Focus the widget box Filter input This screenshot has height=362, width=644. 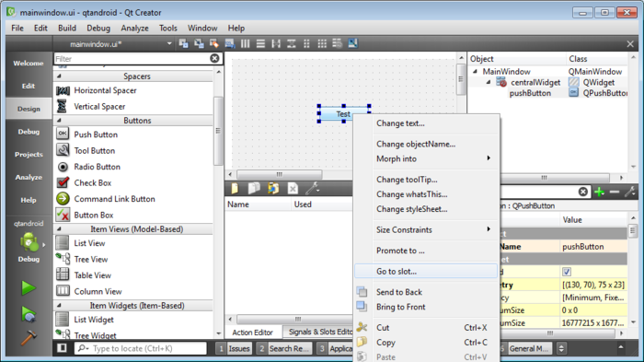132,58
